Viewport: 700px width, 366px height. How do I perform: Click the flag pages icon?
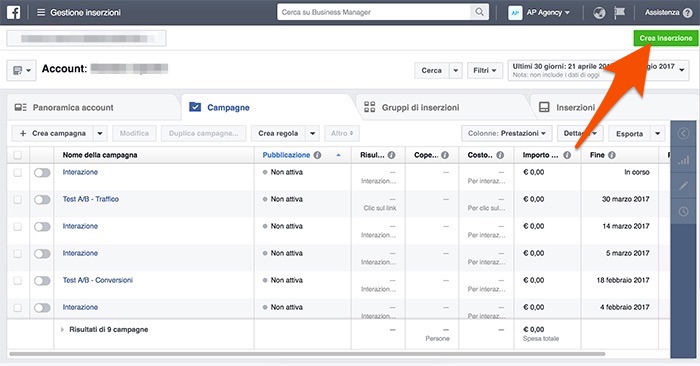619,12
